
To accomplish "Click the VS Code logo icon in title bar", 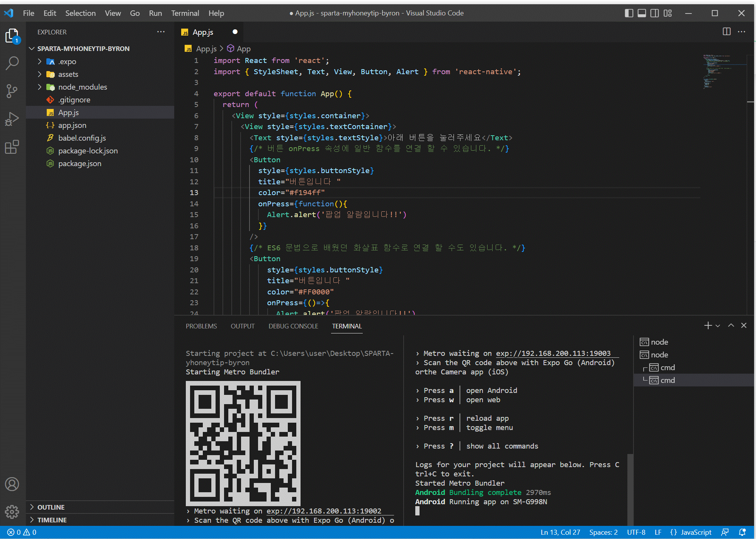I will [8, 13].
